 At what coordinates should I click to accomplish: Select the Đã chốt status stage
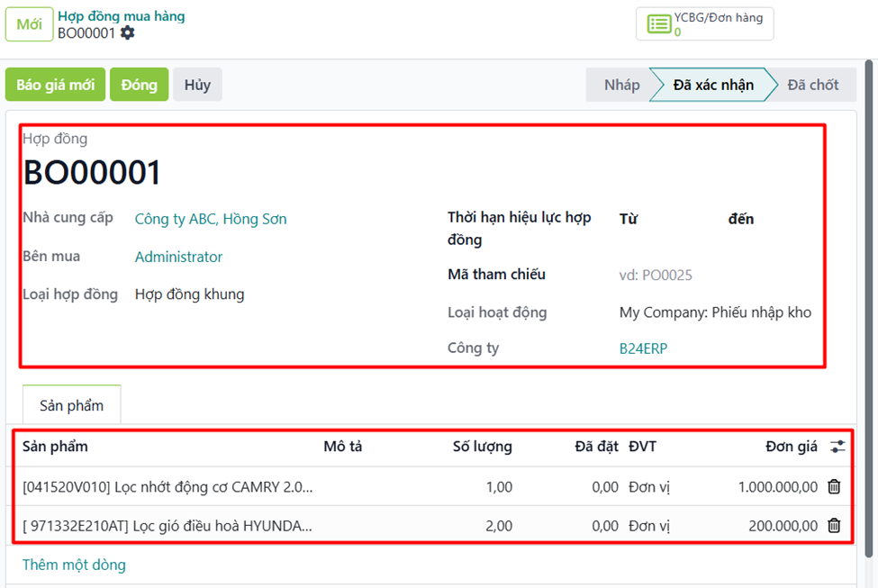tap(812, 85)
